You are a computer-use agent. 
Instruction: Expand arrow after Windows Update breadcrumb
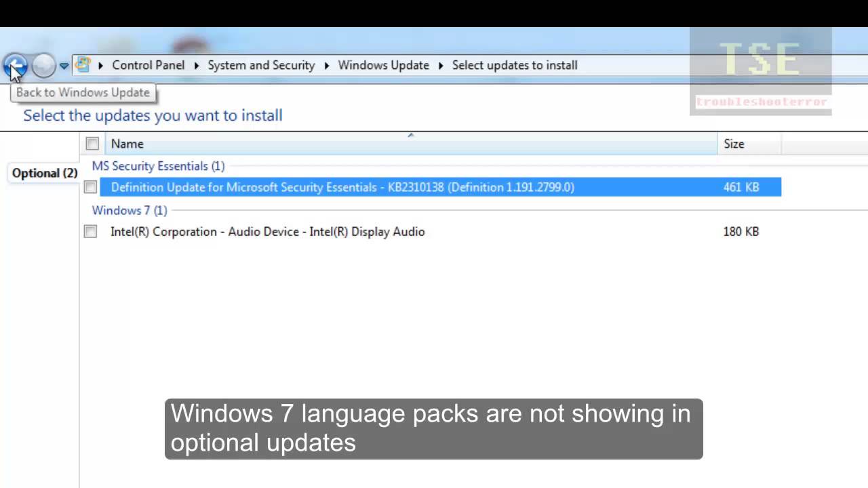click(441, 66)
